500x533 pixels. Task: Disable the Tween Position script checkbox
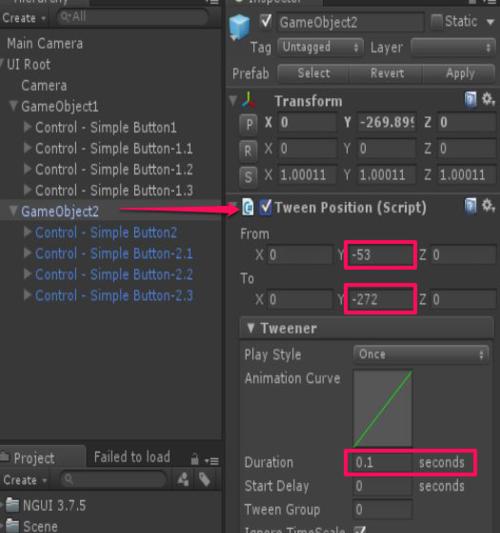coord(265,207)
